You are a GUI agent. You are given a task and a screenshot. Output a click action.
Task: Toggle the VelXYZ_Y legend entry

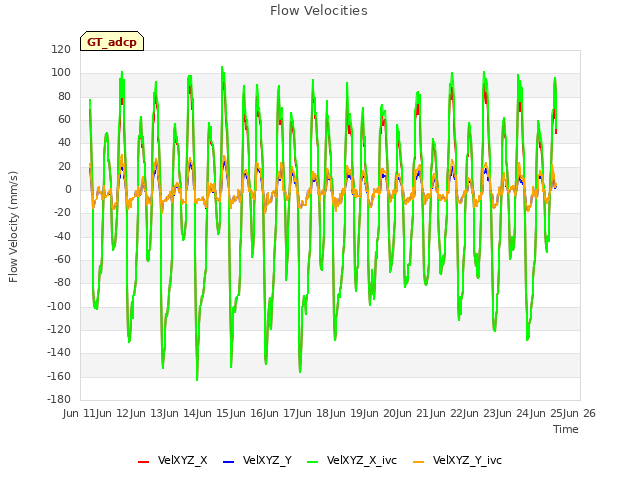pos(257,460)
